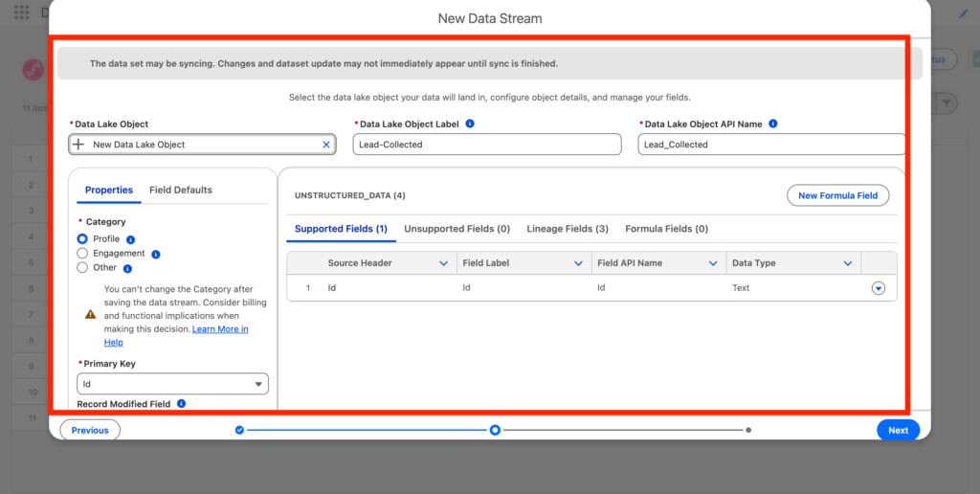The image size is (980, 494).
Task: Click the info icon beside Data Lake Object API Name
Action: click(772, 123)
